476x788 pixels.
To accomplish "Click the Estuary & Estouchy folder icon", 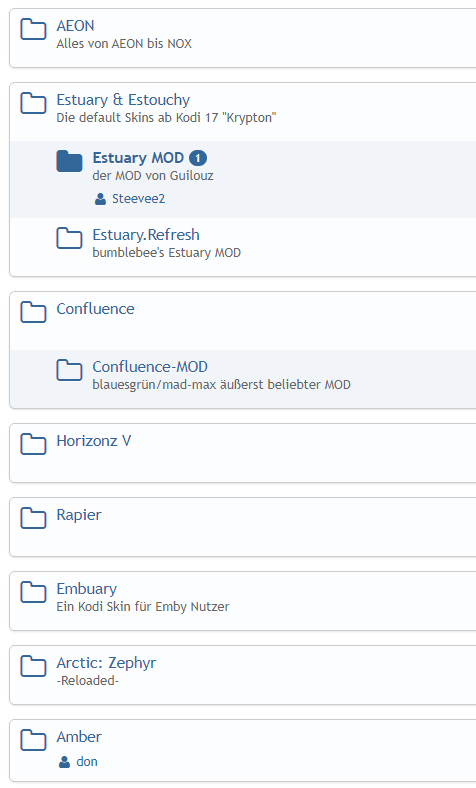I will 33,103.
